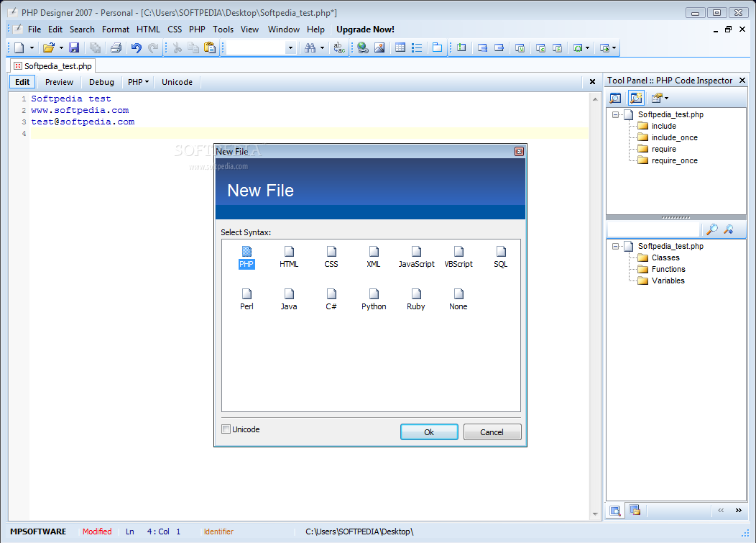
Task: Select SQL syntax file type
Action: tap(501, 257)
